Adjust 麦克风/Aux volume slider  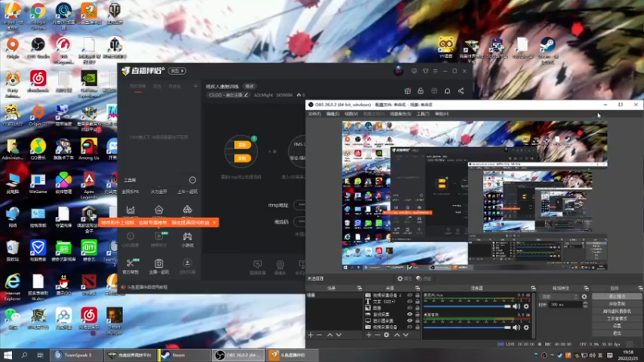click(x=468, y=306)
